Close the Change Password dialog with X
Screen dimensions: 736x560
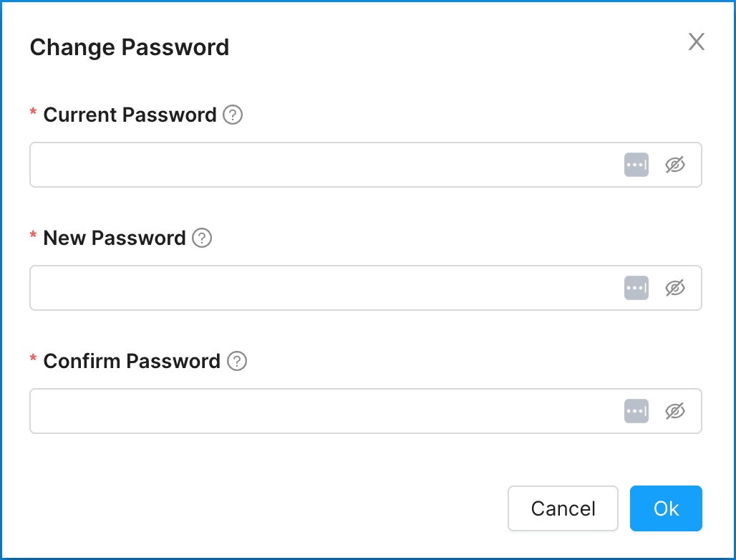[697, 42]
